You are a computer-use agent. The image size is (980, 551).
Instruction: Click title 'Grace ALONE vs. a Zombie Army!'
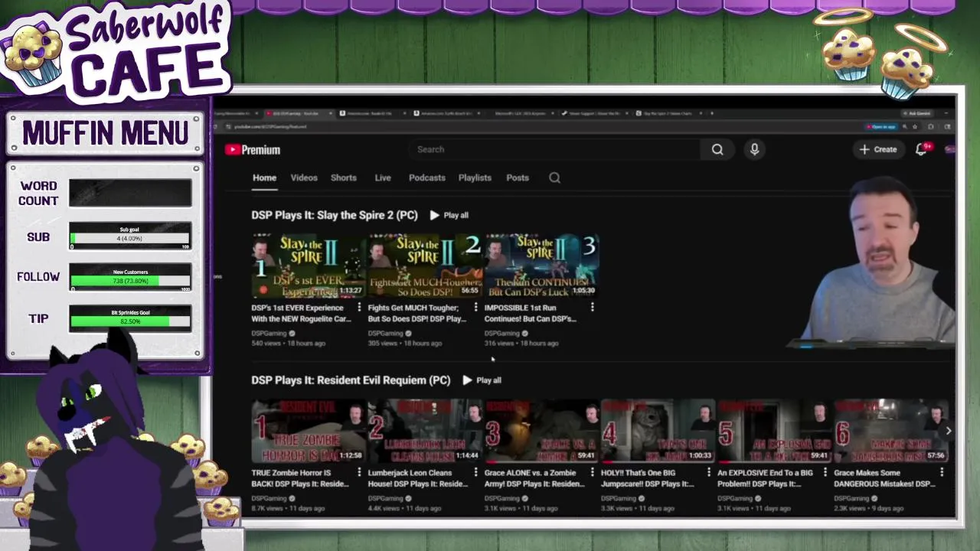coord(534,478)
